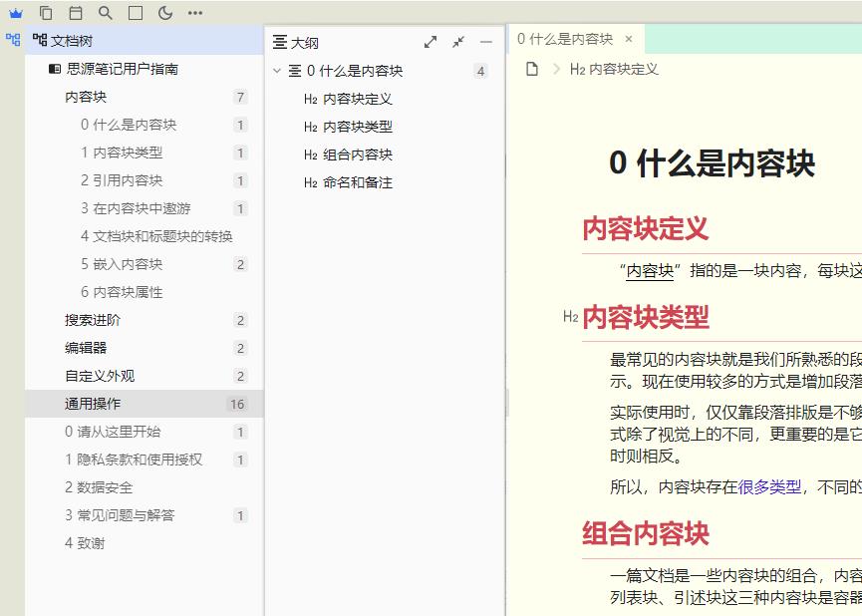862x616 pixels.
Task: Close the 0 什么是内容块 tab
Action: (x=629, y=39)
